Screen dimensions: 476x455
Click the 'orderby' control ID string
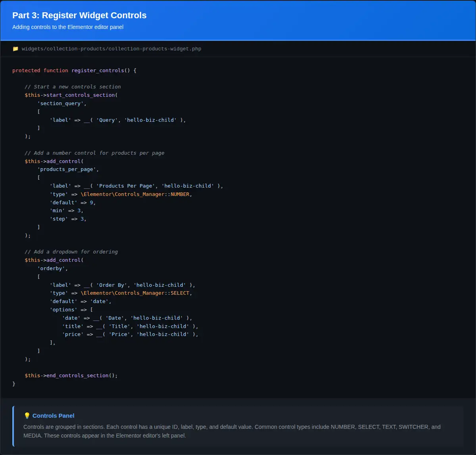[52, 269]
